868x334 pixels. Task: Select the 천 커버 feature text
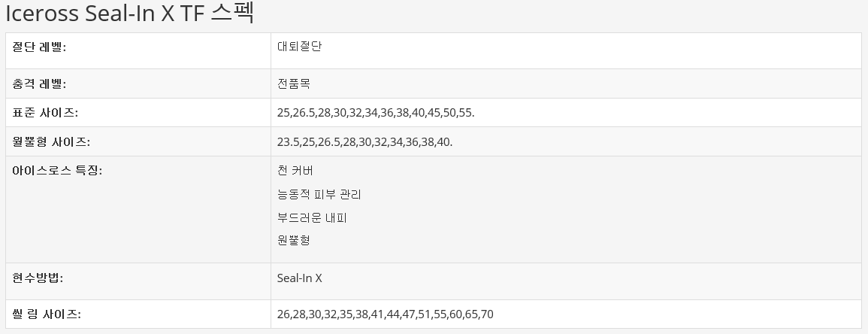295,172
